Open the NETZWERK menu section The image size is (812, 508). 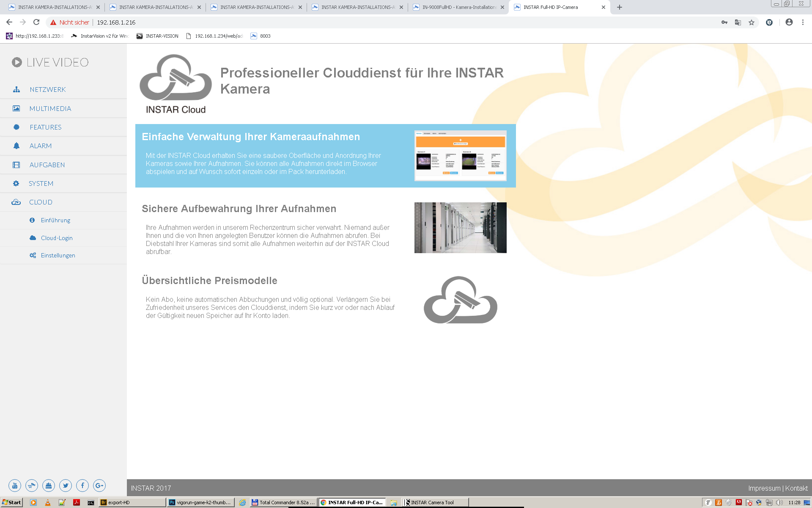pyautogui.click(x=47, y=90)
